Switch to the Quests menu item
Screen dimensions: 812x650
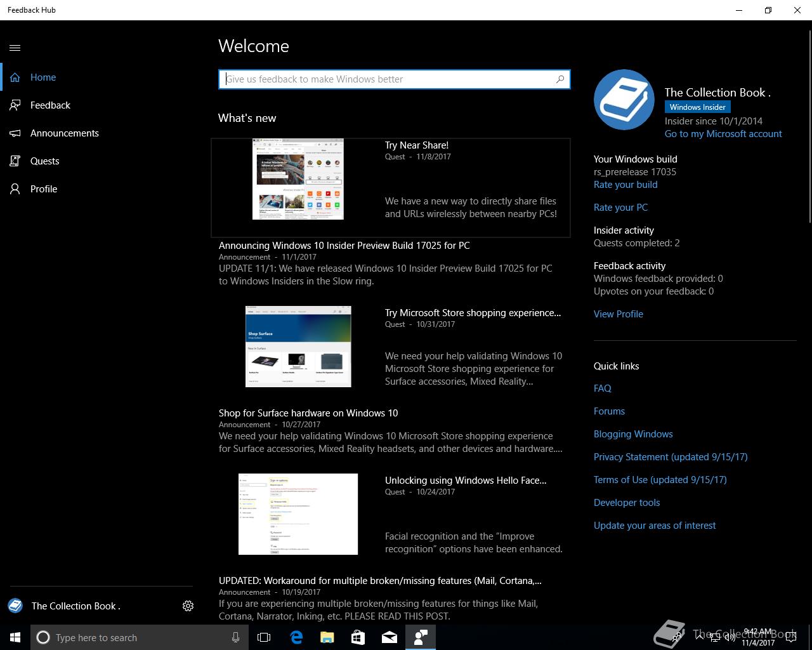tap(44, 161)
